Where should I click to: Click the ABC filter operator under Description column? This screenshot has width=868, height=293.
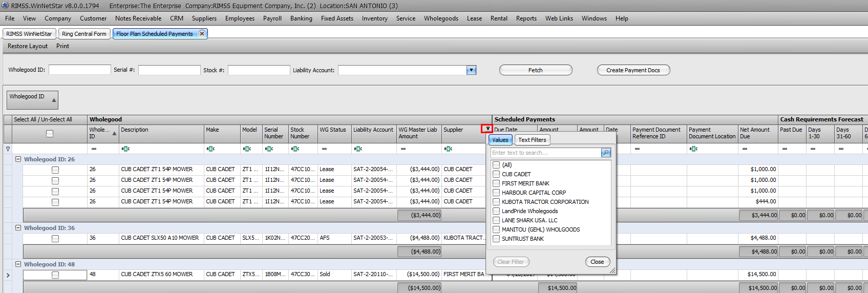[125, 149]
